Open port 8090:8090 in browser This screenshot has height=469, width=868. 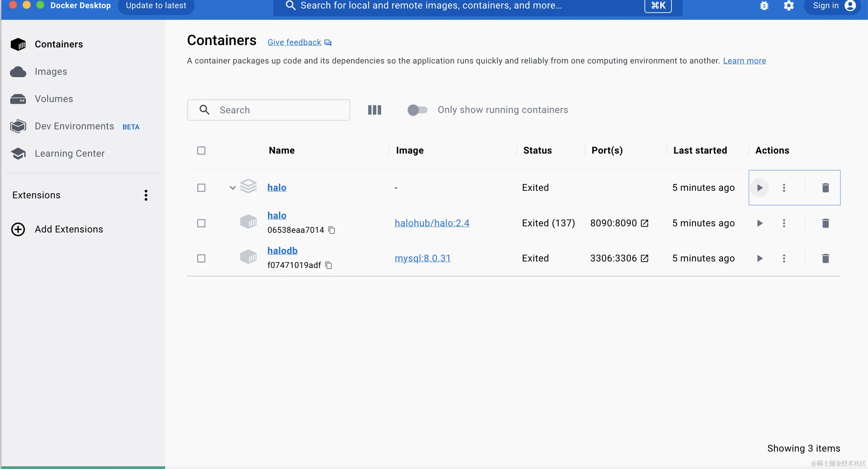(645, 223)
